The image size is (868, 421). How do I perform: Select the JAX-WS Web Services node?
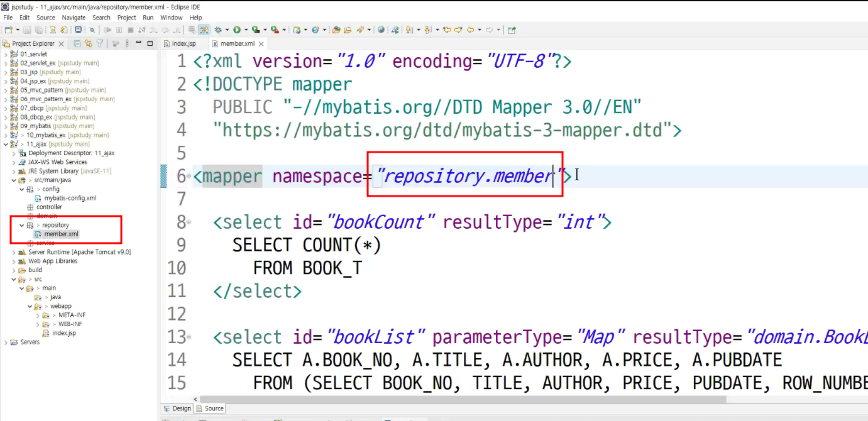tap(57, 162)
